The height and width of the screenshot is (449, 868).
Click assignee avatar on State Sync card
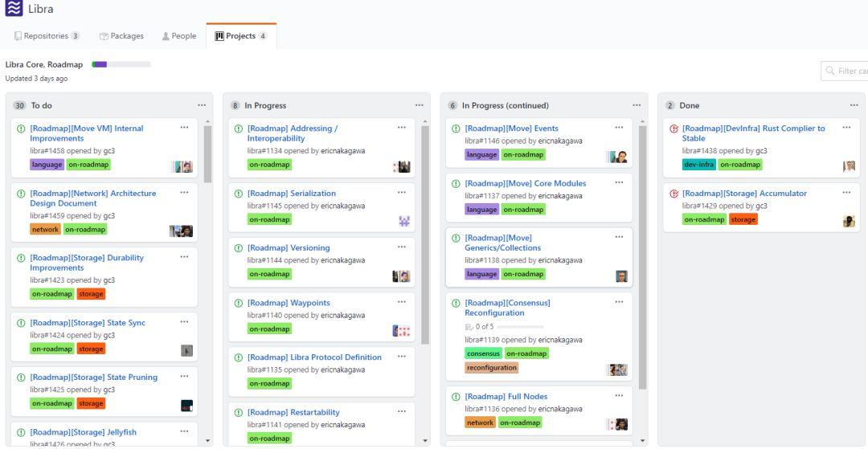[186, 350]
